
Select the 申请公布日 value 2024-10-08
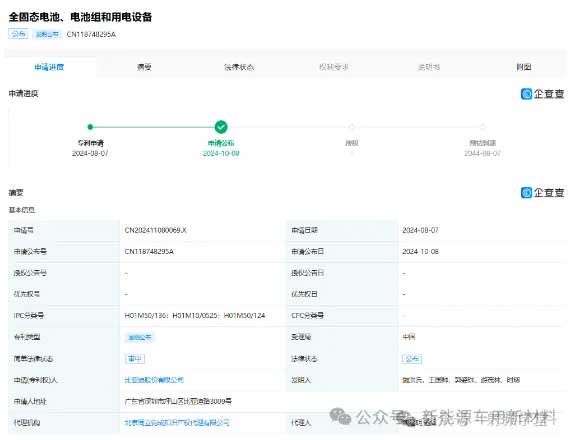point(420,252)
